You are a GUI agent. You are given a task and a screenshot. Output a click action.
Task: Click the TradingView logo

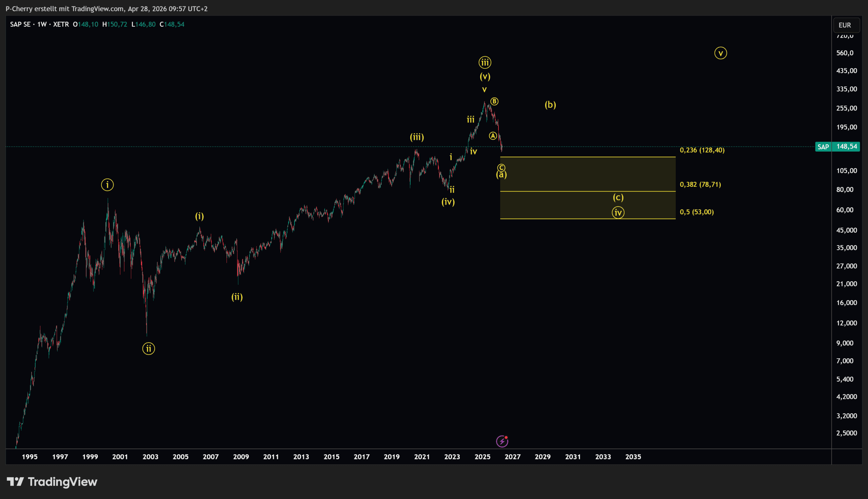coord(52,482)
